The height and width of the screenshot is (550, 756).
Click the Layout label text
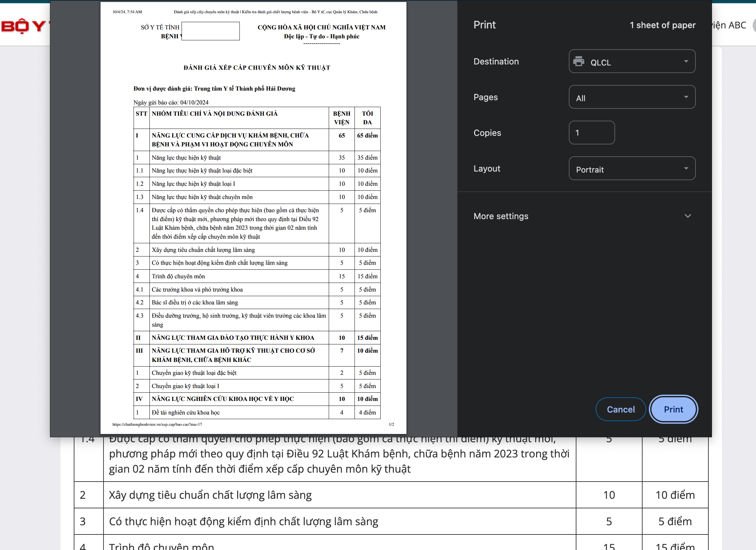(x=486, y=168)
